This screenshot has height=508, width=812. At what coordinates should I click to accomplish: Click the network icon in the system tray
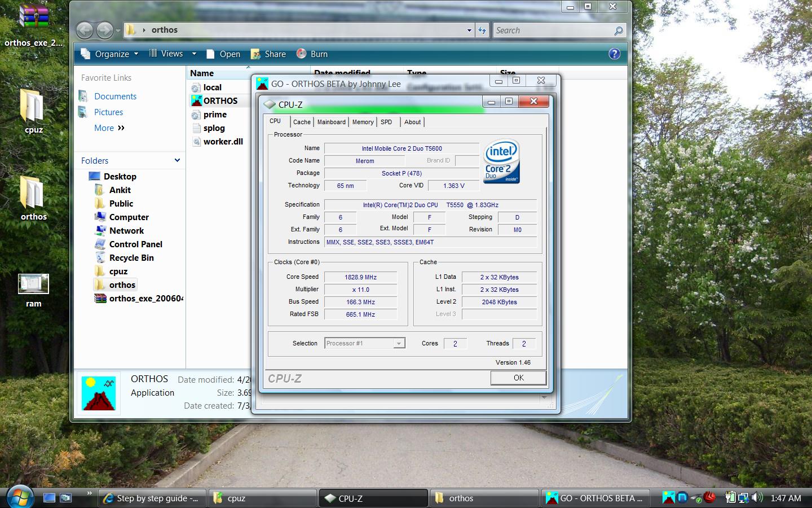point(744,498)
